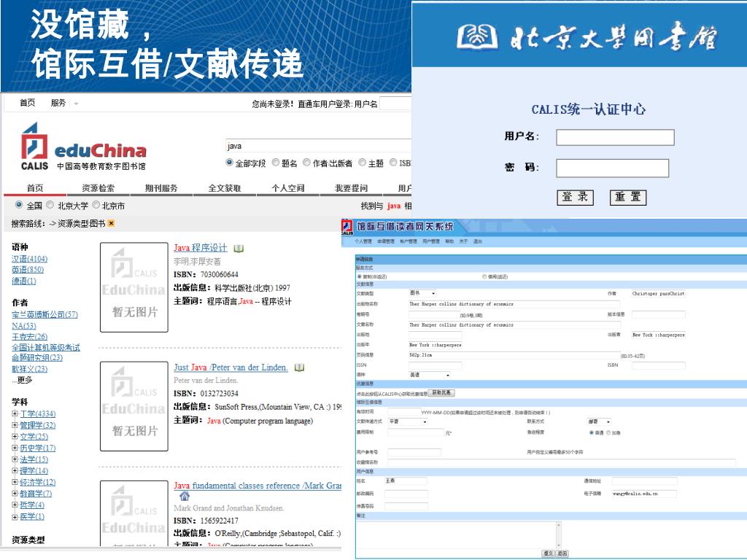Remove the 资源类型:图书 filter with the x icon
The image size is (747, 560).
click(111, 223)
